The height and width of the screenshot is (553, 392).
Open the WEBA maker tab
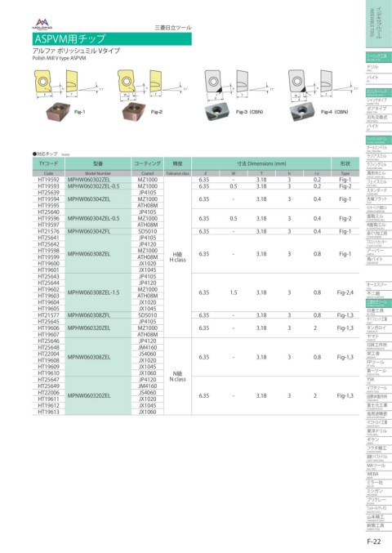pyautogui.click(x=379, y=475)
